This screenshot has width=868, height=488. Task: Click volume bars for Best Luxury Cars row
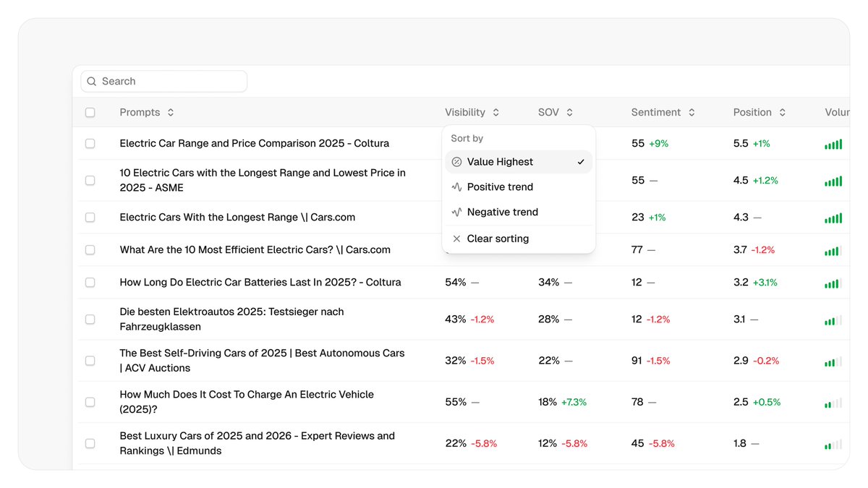[x=833, y=443]
